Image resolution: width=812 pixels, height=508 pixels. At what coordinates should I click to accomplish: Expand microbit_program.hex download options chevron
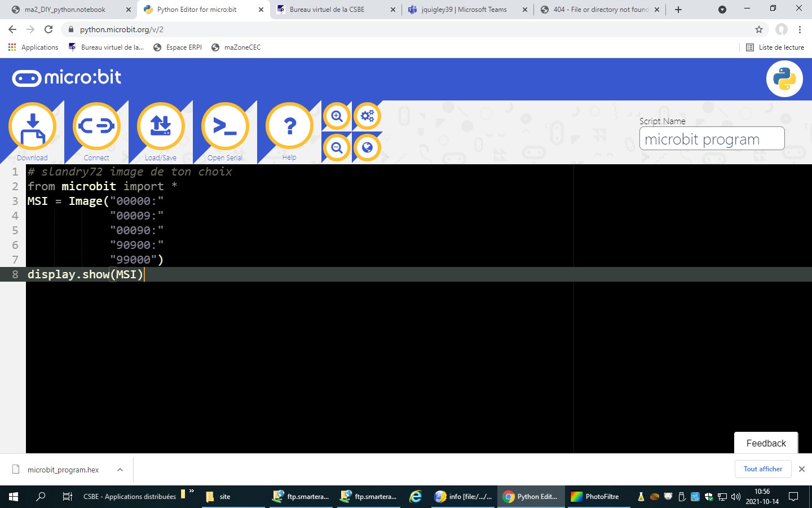[x=120, y=470]
